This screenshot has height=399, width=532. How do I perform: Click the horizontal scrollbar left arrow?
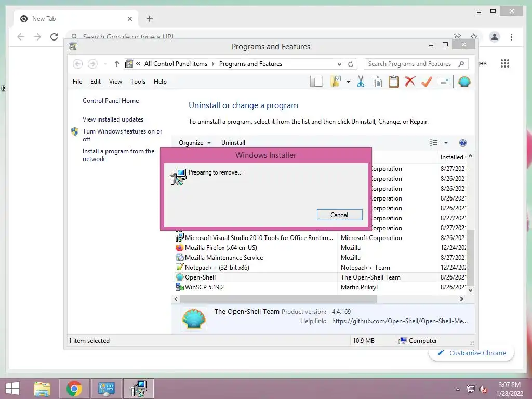click(176, 299)
